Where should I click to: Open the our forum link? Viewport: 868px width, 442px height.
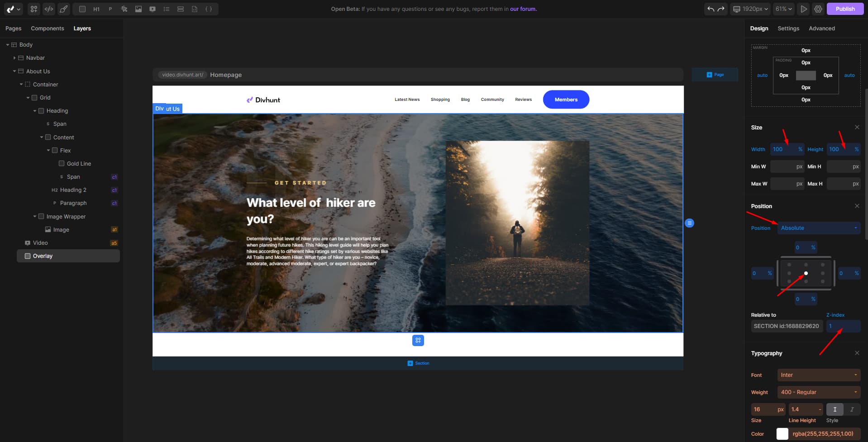tap(523, 9)
